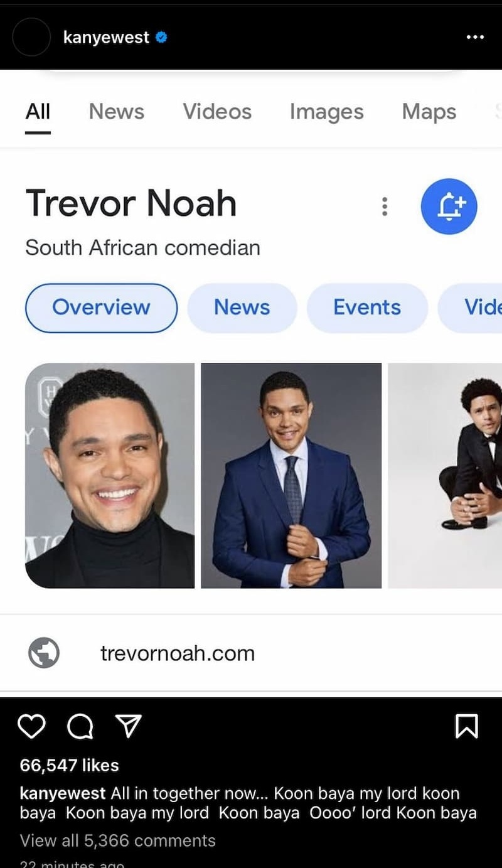Like the post with the heart icon
This screenshot has width=502, height=868.
coord(31,726)
